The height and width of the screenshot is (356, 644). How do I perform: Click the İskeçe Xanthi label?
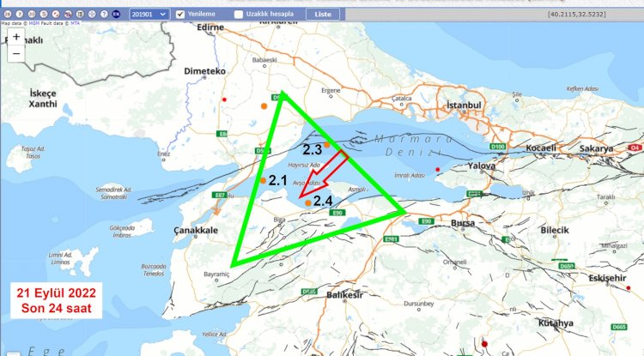43,99
